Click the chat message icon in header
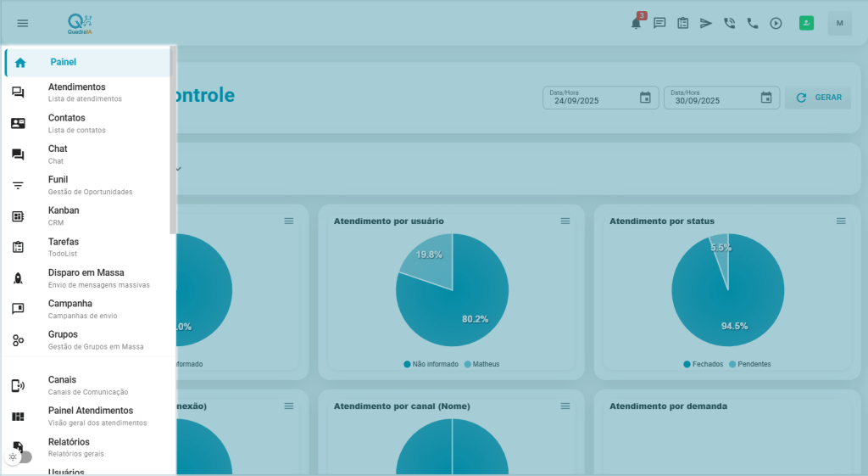This screenshot has width=868, height=476. tap(659, 23)
